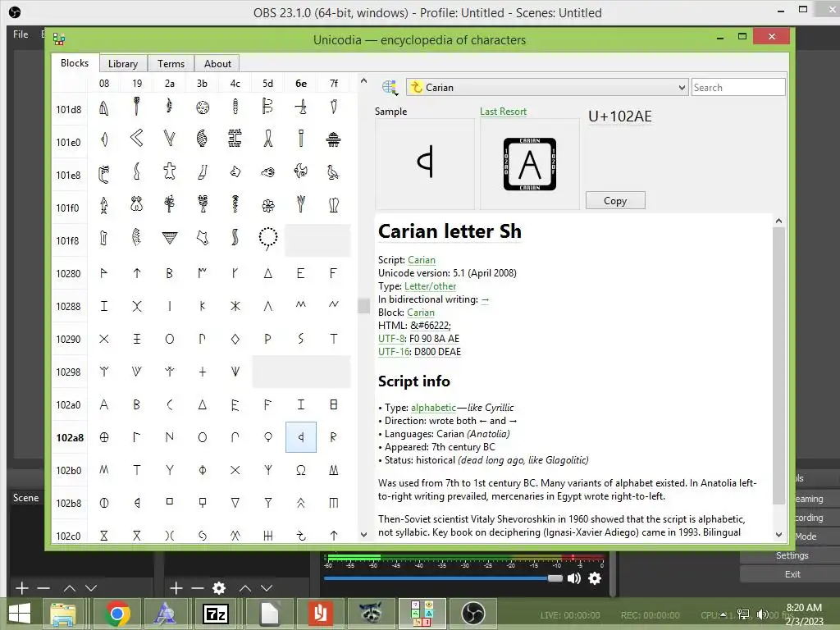Click the character grid scroll-up arrow
840x630 pixels.
pyautogui.click(x=363, y=81)
